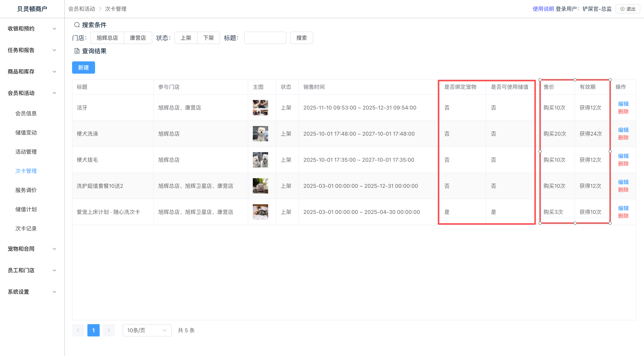Go to 次卡记录 in the sidebar
Viewport: 644px width, 356px height.
point(26,228)
